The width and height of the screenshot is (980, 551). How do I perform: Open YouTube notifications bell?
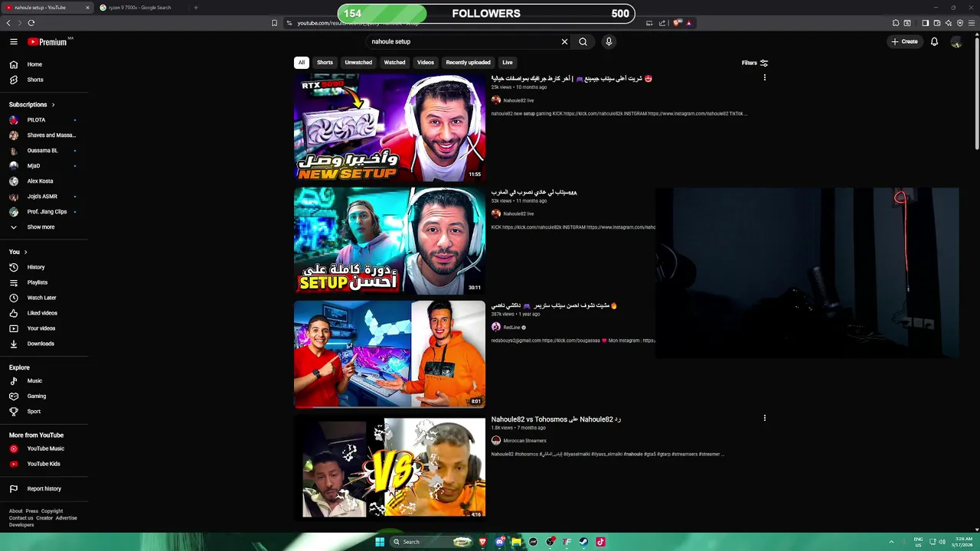[x=934, y=42]
